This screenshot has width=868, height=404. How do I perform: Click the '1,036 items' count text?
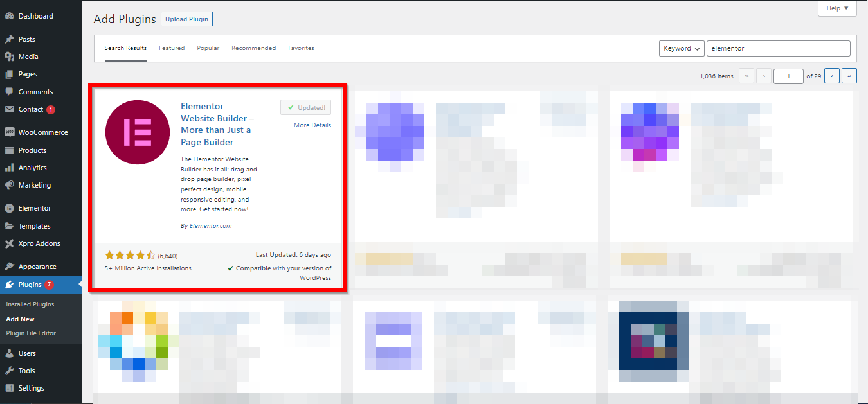tap(716, 76)
